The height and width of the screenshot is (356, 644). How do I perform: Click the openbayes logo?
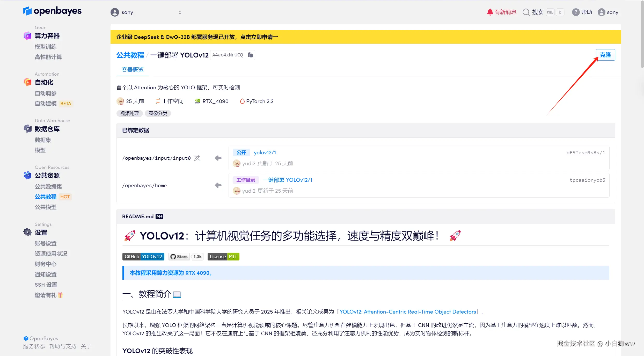click(x=52, y=11)
